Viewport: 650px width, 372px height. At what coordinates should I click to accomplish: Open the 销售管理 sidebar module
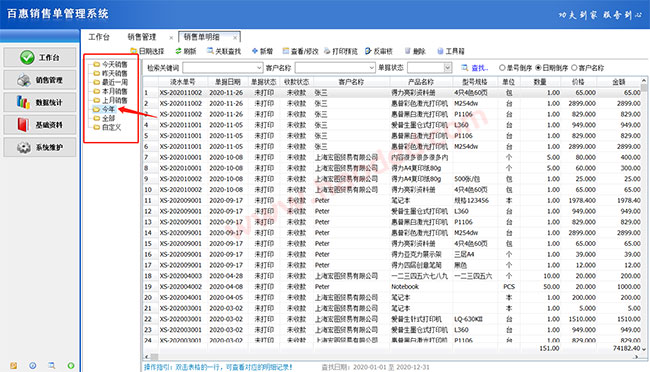[40, 80]
